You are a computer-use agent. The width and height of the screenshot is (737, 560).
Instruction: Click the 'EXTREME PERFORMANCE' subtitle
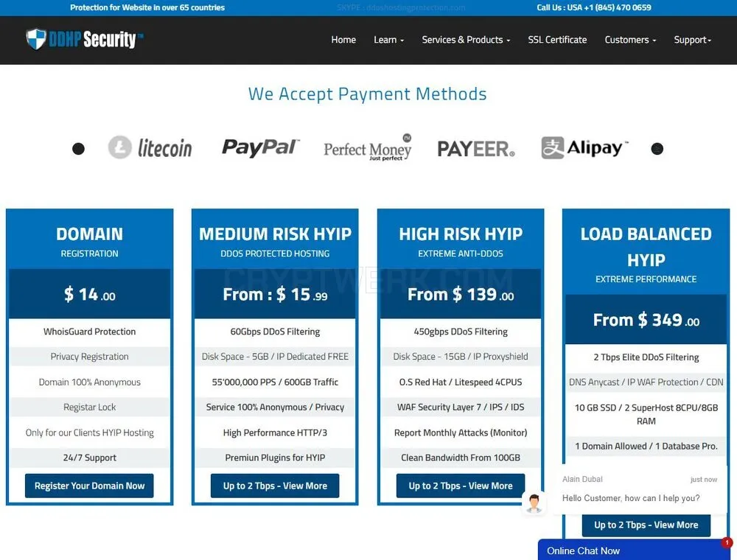click(x=646, y=279)
